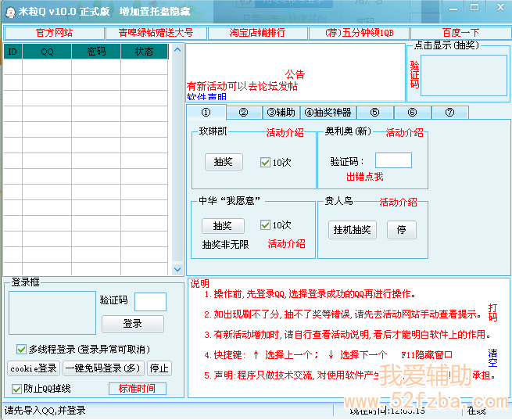Switch to tab ⑦
The width and height of the screenshot is (512, 420).
click(x=449, y=113)
